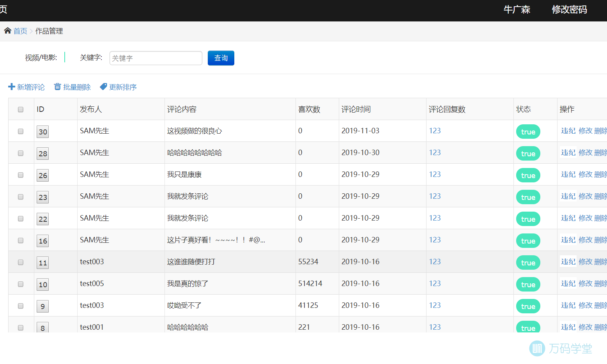
Task: Click the home icon in breadcrumb
Action: (x=7, y=31)
